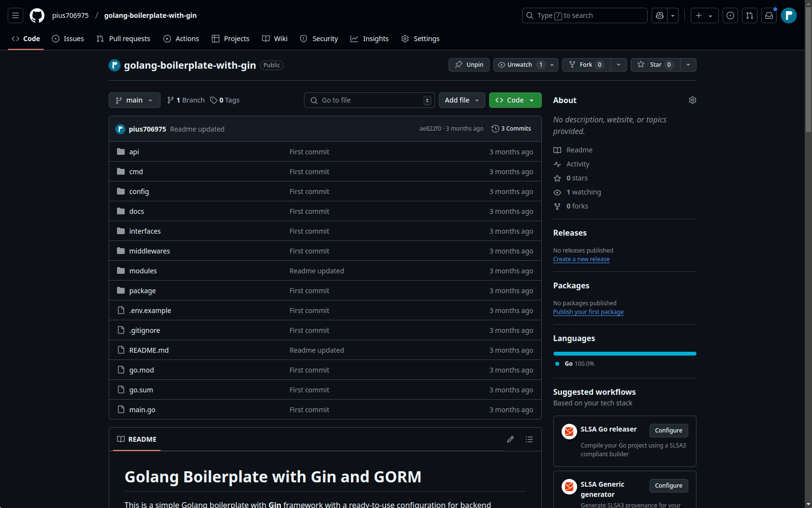
Task: View the 3 Commits history
Action: 511,129
